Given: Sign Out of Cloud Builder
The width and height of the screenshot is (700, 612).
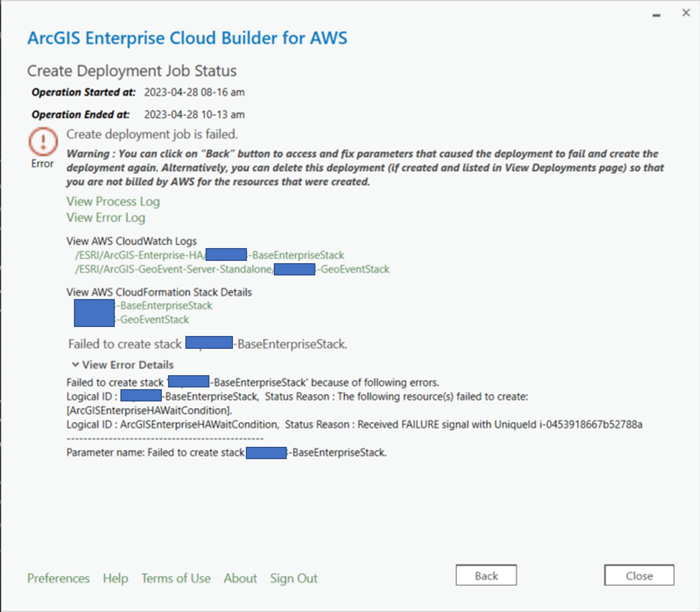Looking at the screenshot, I should point(293,578).
